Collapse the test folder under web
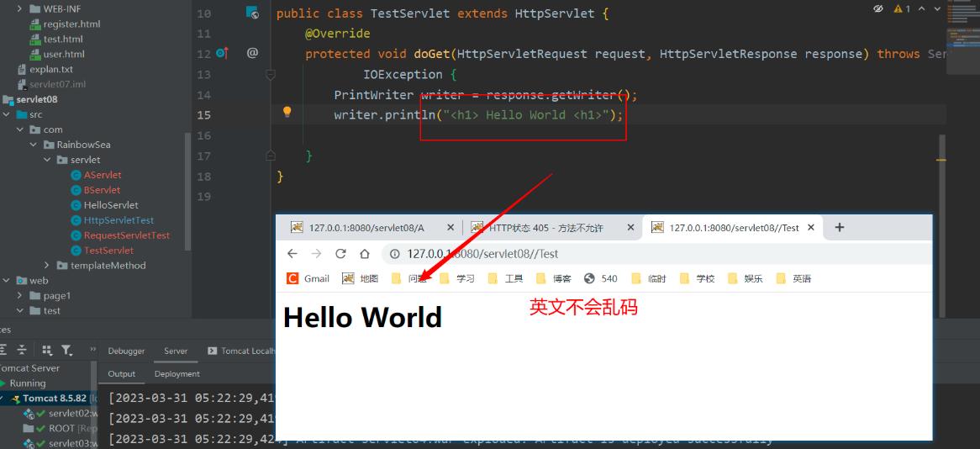980x449 pixels. pyautogui.click(x=19, y=310)
